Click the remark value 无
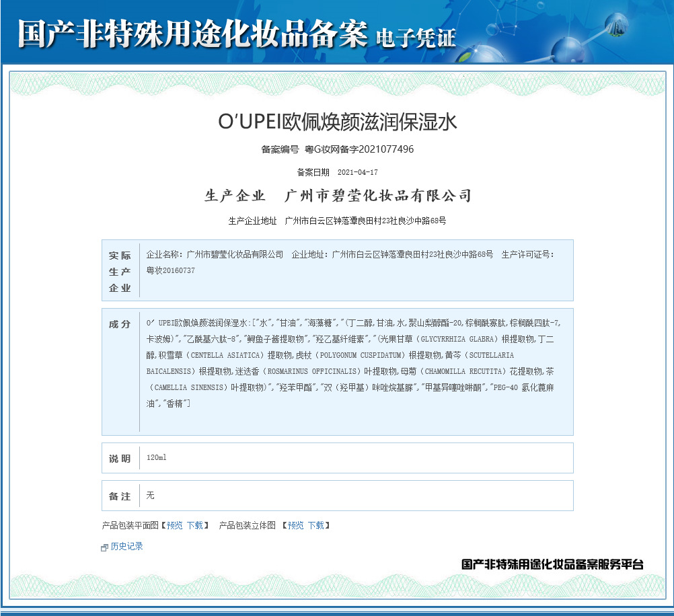Screen dimensions: 674x616 (x=150, y=495)
